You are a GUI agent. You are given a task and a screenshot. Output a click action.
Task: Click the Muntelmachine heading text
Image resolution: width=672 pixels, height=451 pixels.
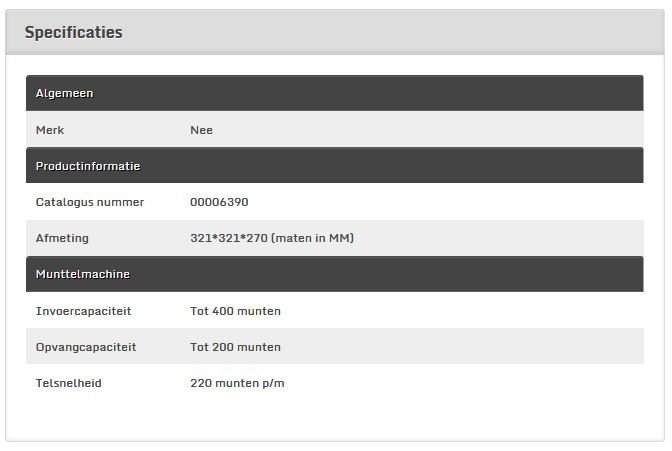83,274
